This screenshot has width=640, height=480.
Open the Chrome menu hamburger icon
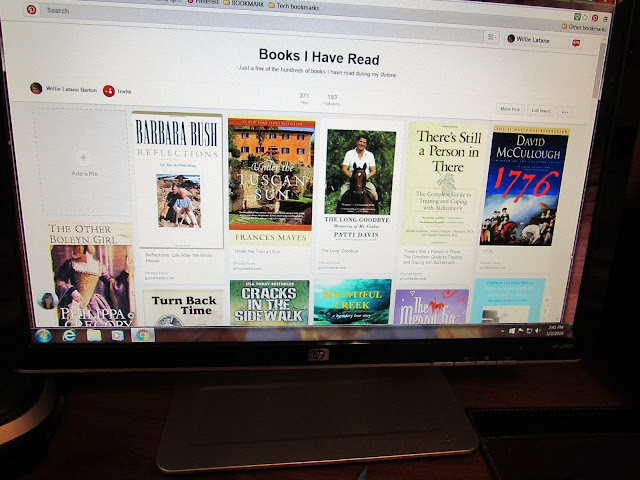[606, 19]
